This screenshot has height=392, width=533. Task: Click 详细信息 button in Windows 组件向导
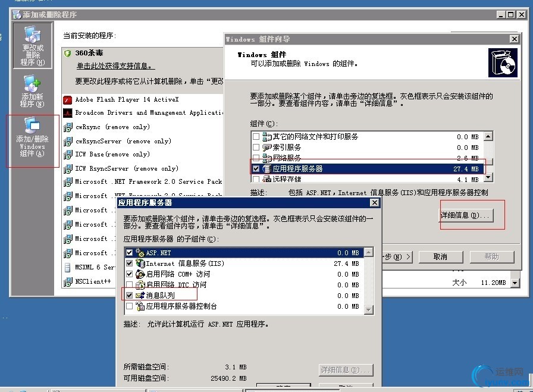466,215
